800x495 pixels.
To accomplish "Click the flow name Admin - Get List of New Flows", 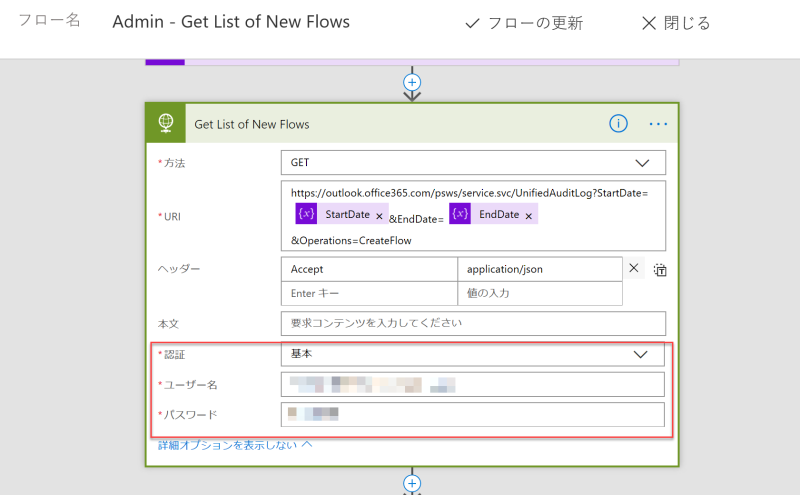I will (x=231, y=22).
